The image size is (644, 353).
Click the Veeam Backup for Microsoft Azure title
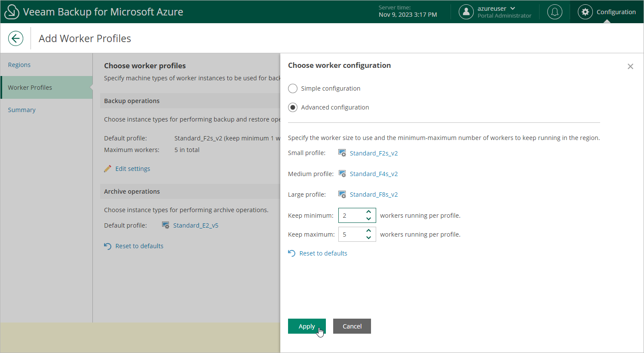103,12
